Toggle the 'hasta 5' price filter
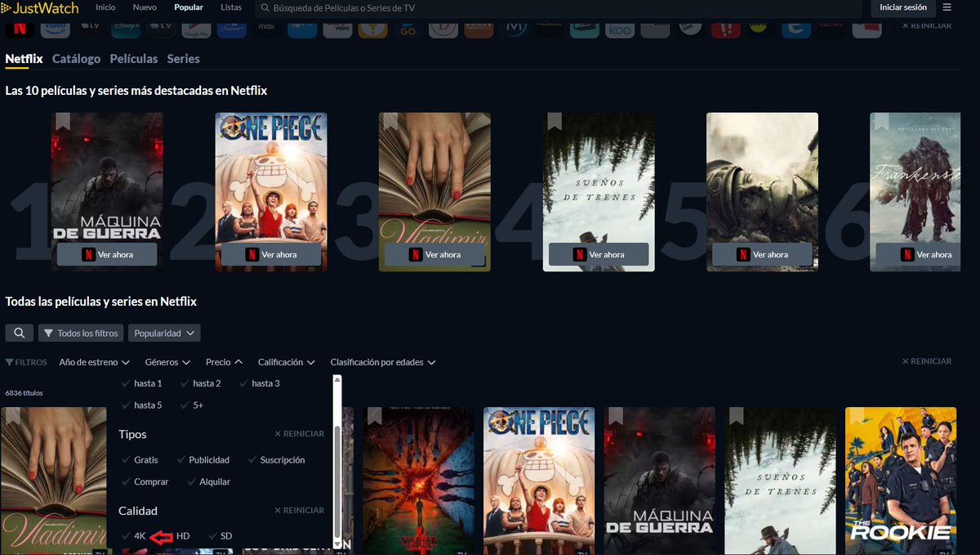This screenshot has height=555, width=980. tap(141, 405)
